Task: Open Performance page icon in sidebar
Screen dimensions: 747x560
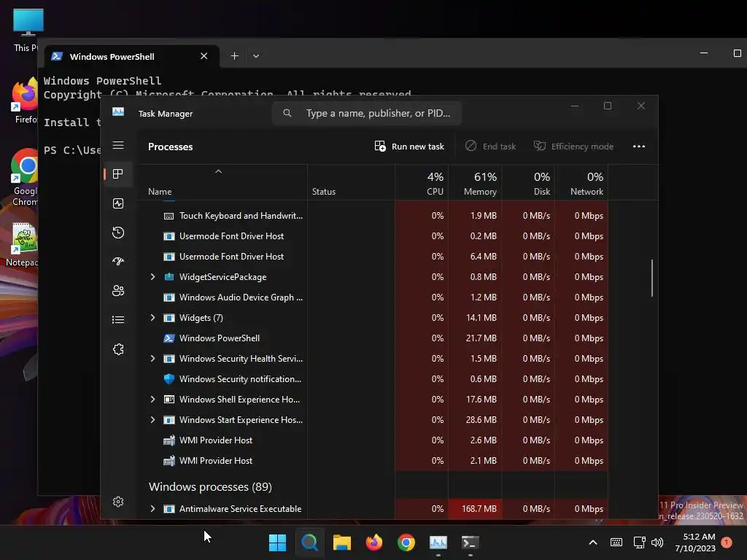Action: pyautogui.click(x=118, y=203)
